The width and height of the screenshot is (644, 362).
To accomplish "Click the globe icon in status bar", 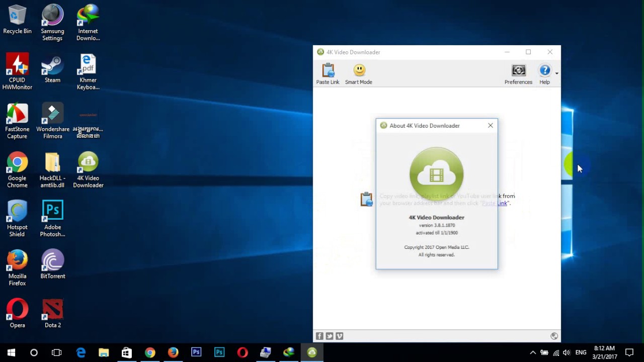I will click(554, 336).
